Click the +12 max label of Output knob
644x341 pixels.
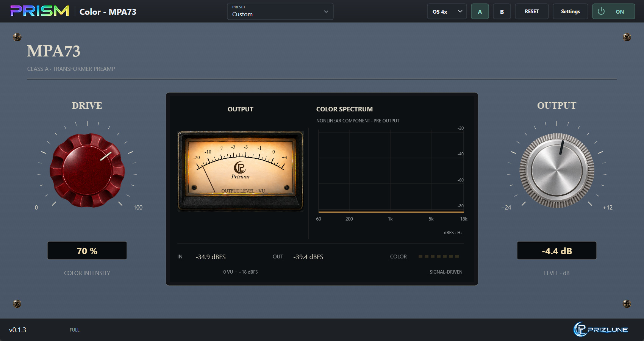pyautogui.click(x=608, y=208)
